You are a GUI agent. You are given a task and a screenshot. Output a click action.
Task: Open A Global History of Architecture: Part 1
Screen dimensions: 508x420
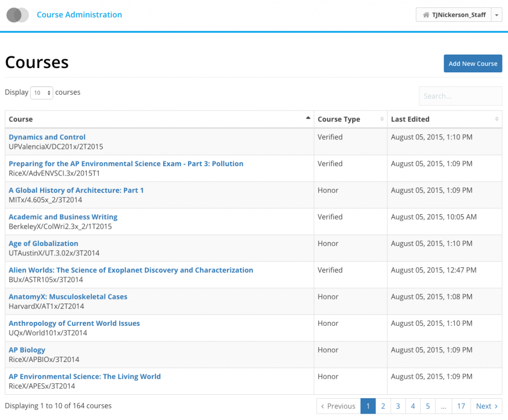pyautogui.click(x=76, y=190)
